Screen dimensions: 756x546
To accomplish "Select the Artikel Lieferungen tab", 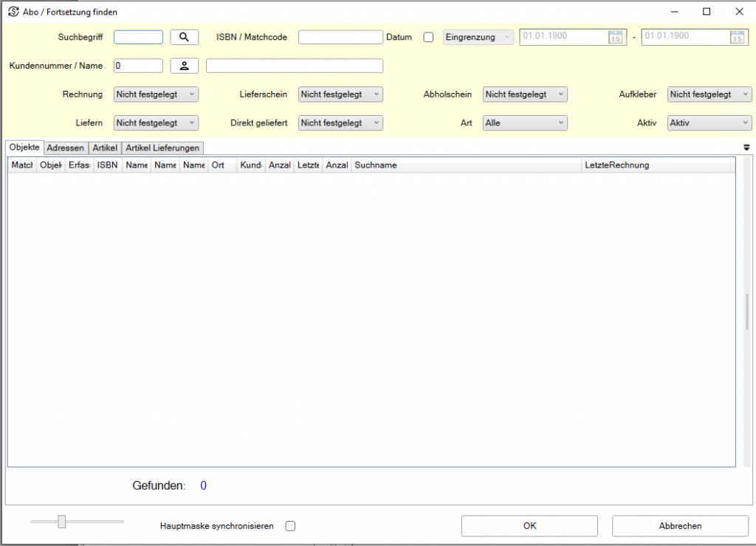I will [162, 148].
